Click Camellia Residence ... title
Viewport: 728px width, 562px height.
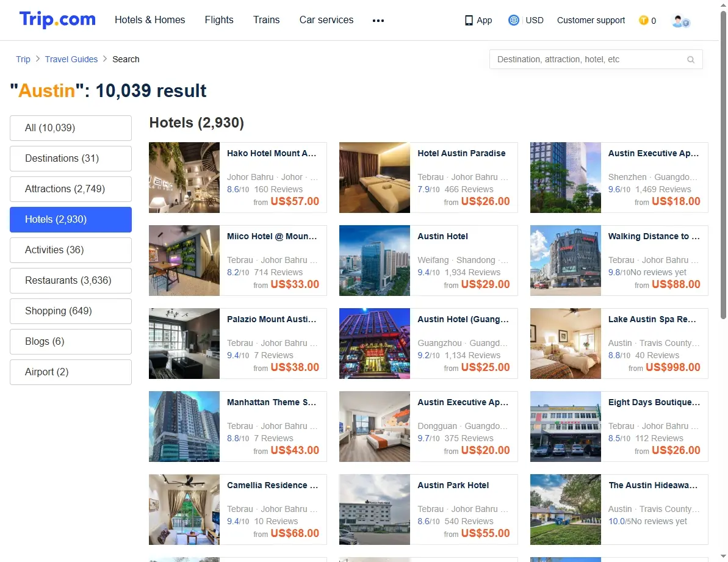pos(273,486)
